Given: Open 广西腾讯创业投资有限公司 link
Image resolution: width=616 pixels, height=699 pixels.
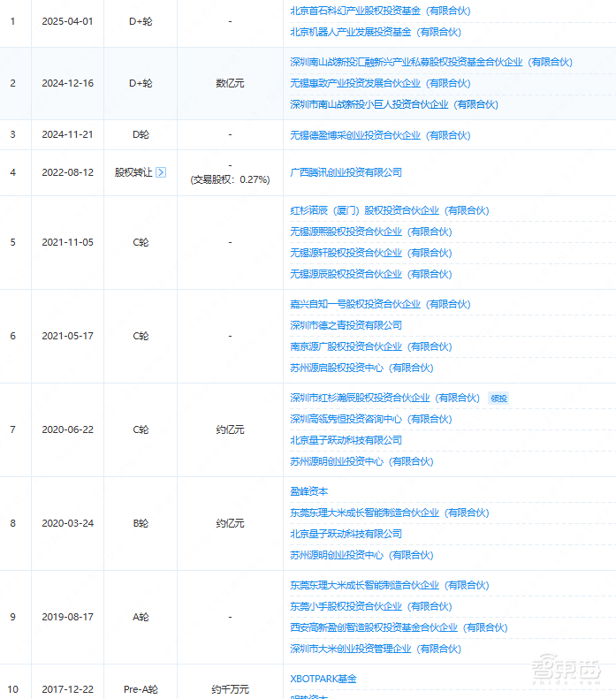Looking at the screenshot, I should (346, 172).
